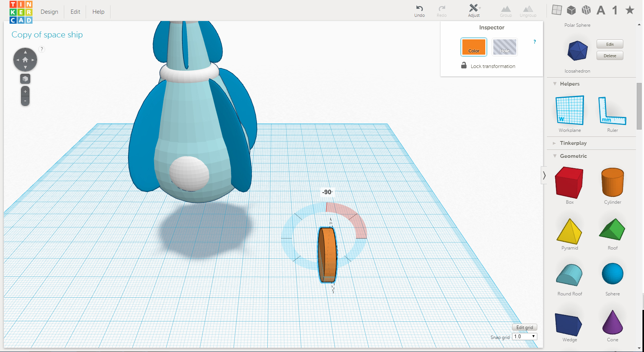The image size is (644, 352).
Task: Pick the dark blue Wedge shape
Action: 568,324
